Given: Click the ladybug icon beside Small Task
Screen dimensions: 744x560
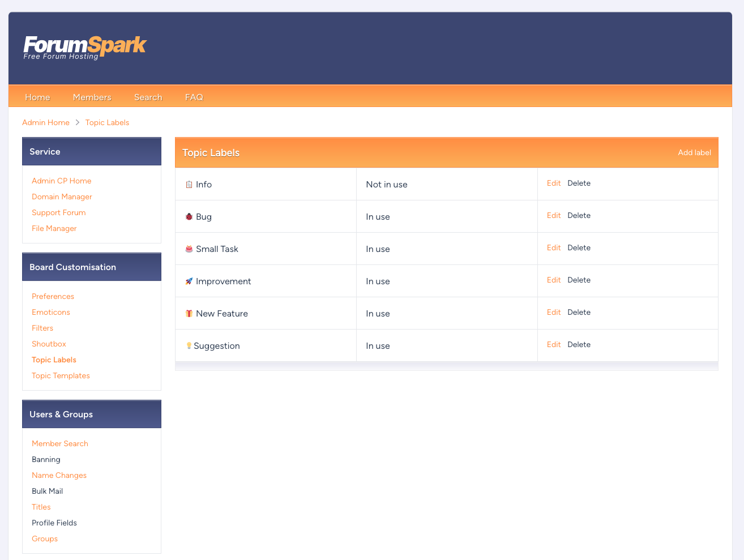Looking at the screenshot, I should (x=189, y=248).
